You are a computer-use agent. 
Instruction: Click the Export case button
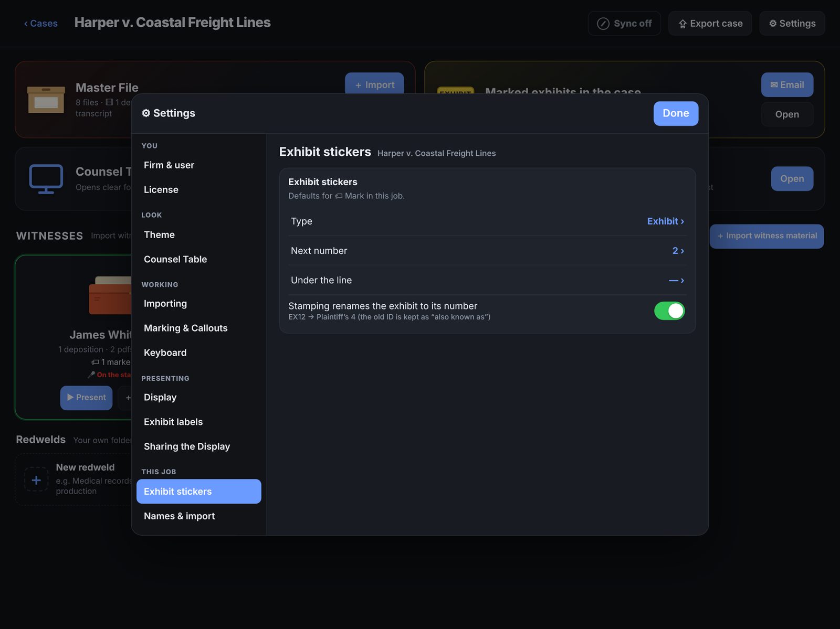[710, 24]
